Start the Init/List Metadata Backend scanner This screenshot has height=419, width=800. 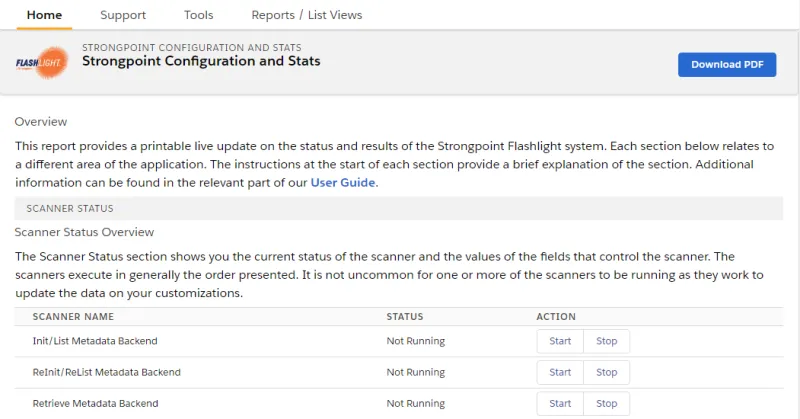[x=560, y=341]
